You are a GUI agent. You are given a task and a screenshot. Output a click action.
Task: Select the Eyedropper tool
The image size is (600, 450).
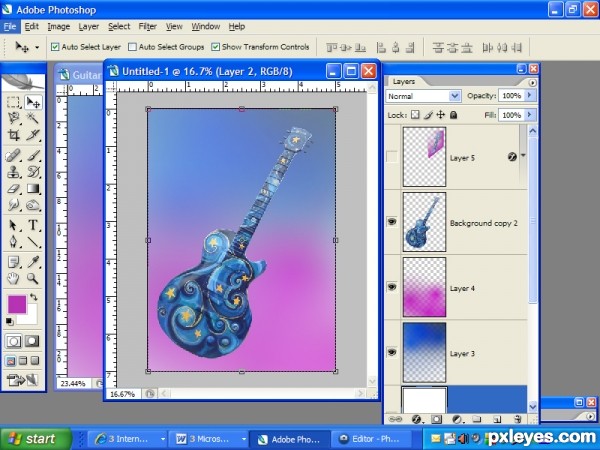[33, 262]
